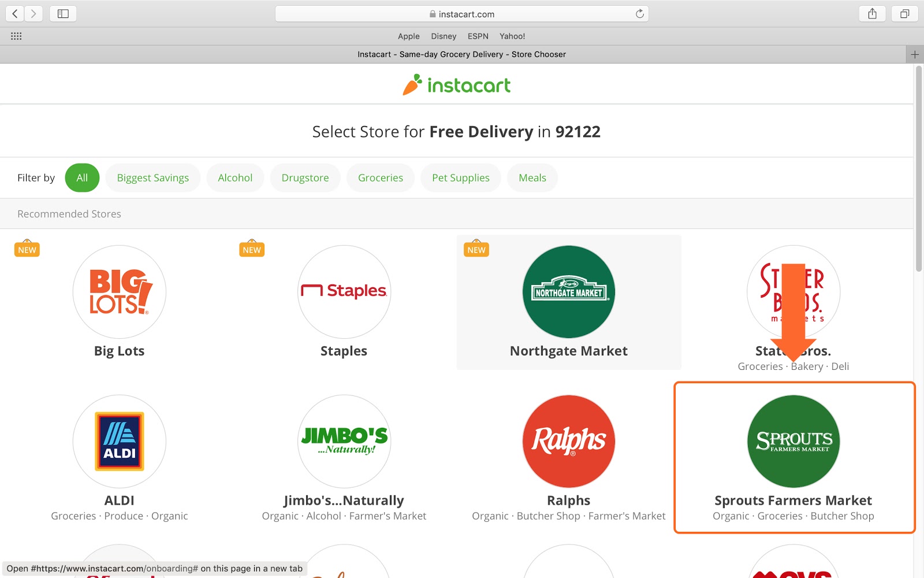
Task: Choose the Northgate Market logo
Action: (569, 292)
